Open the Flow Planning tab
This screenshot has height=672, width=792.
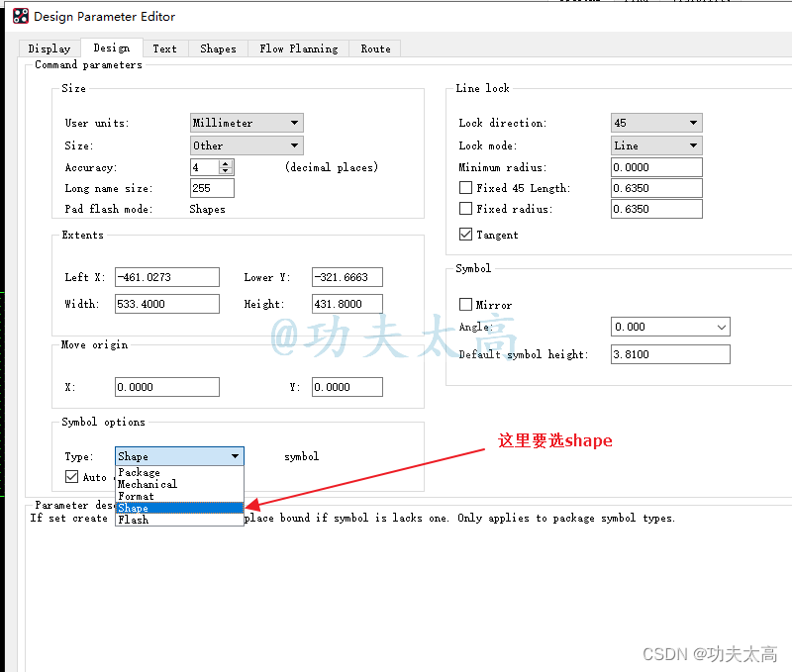298,48
